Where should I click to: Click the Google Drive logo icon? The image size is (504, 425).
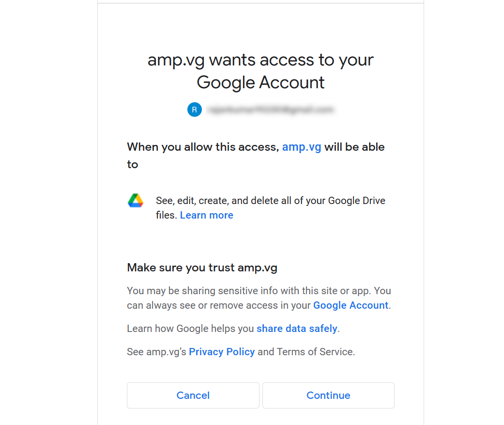tap(136, 201)
